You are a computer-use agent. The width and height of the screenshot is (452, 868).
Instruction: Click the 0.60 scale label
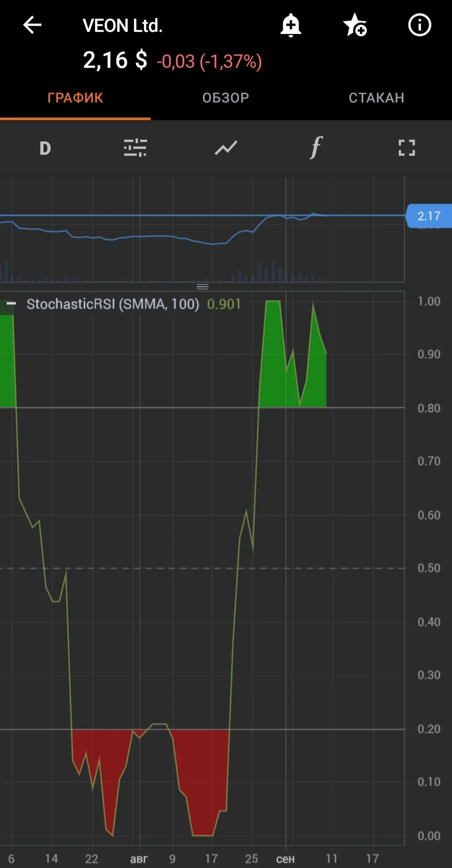429,515
